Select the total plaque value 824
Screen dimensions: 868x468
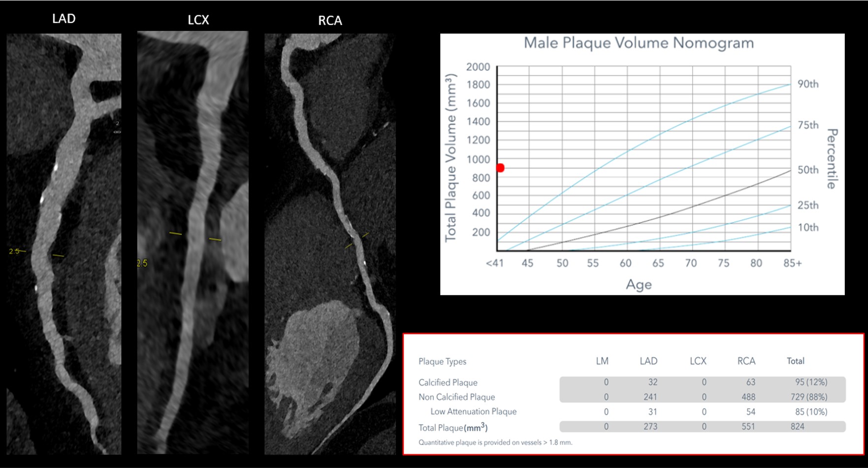tap(797, 427)
